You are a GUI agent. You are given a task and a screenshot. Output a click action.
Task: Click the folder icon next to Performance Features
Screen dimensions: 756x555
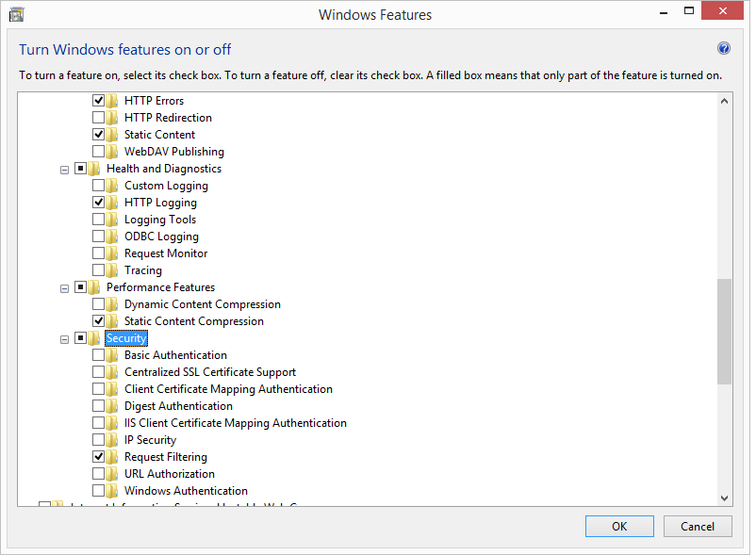click(94, 287)
